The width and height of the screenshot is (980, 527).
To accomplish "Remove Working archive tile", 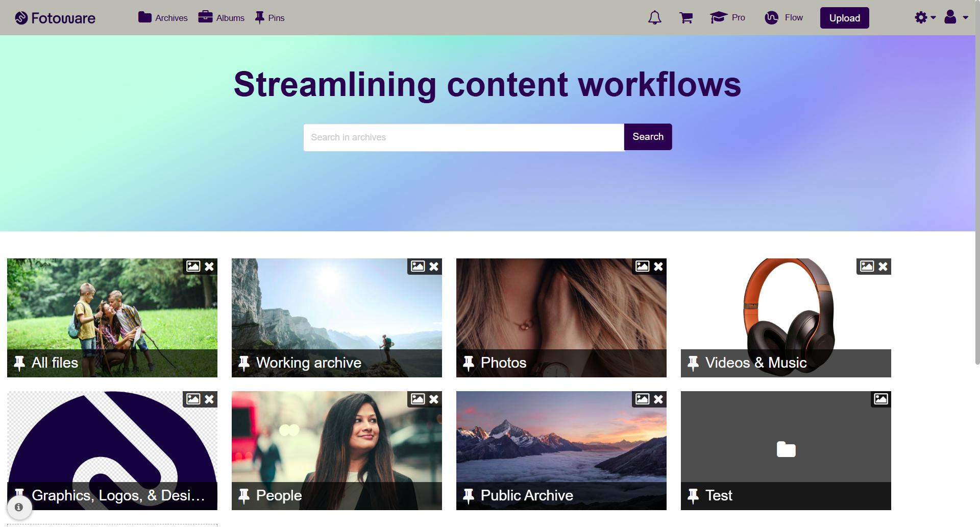I will pyautogui.click(x=434, y=267).
